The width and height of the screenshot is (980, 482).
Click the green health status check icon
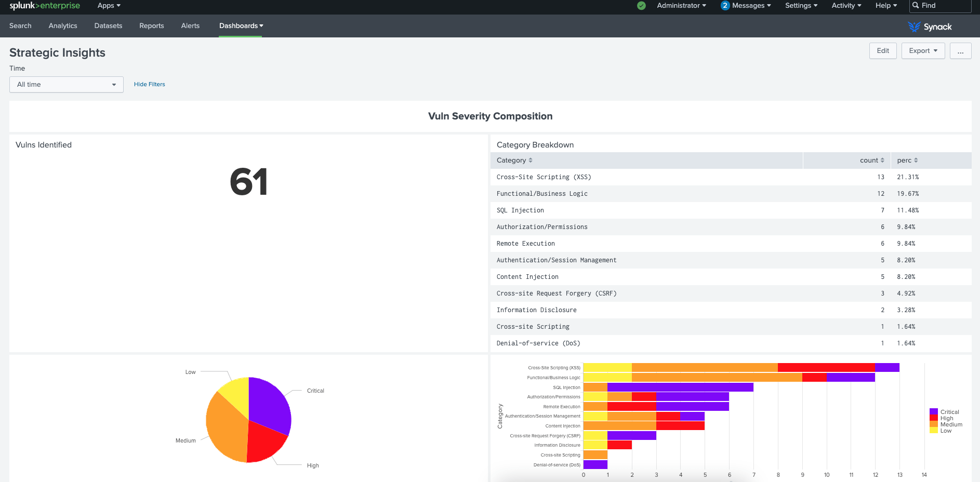(641, 6)
